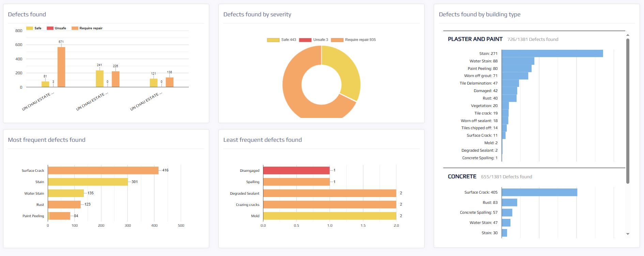Select the Stain bar showing 301
The image size is (644, 256).
(88, 182)
